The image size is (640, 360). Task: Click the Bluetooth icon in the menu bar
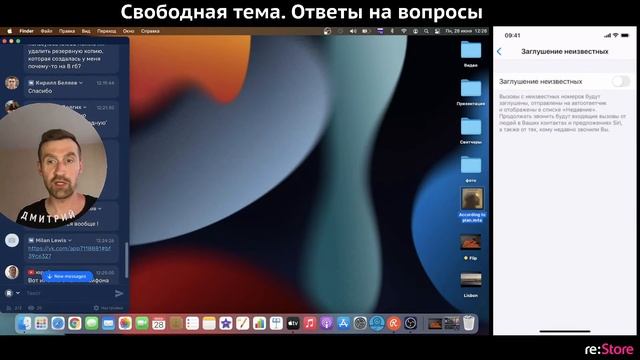pyautogui.click(x=392, y=31)
